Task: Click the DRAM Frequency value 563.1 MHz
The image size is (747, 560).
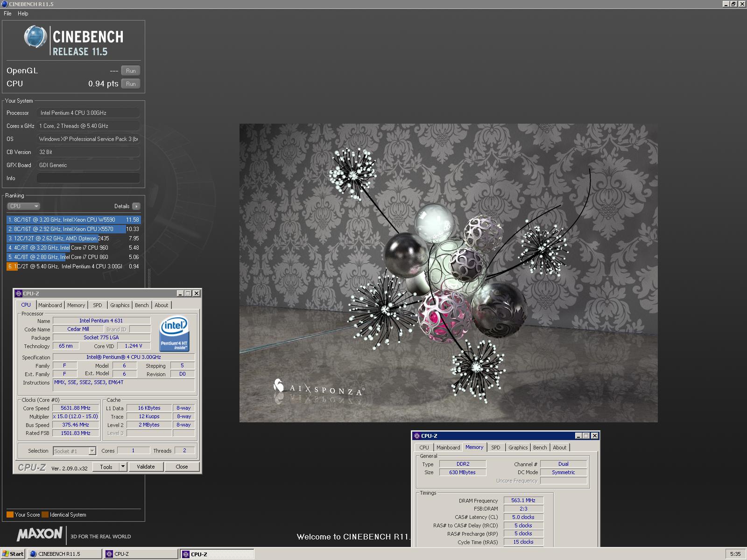Action: (523, 500)
